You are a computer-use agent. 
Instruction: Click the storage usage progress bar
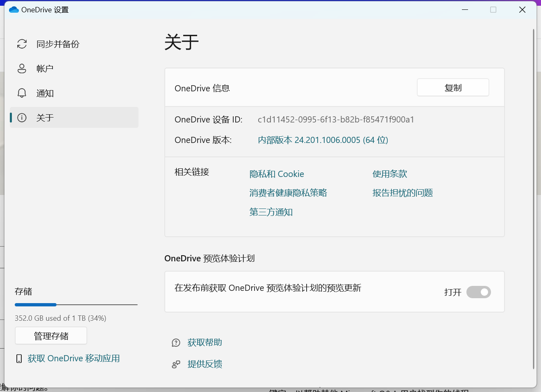tap(76, 305)
